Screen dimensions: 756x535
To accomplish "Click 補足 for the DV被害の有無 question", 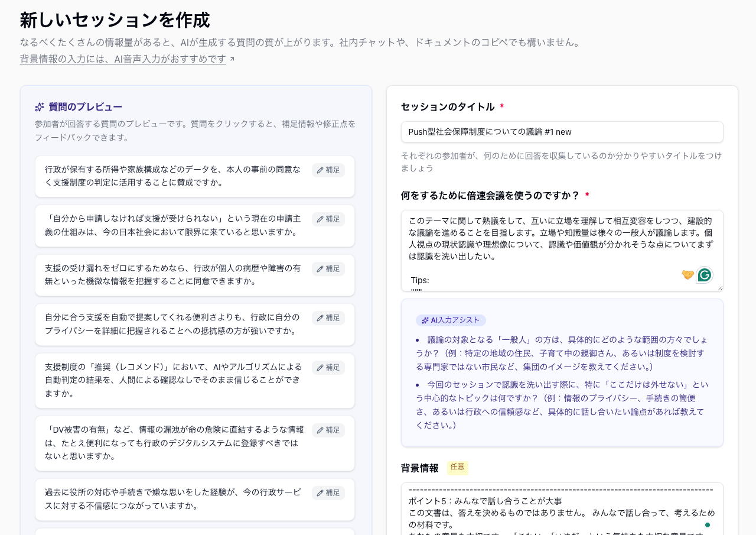I will (328, 430).
